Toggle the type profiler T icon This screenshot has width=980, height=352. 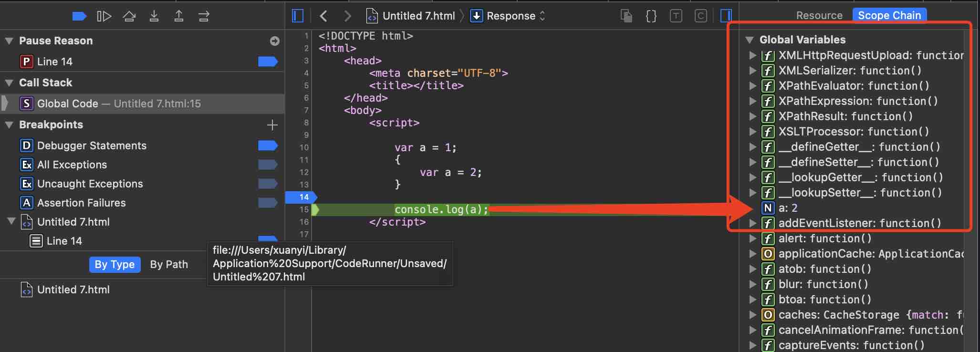(x=676, y=16)
